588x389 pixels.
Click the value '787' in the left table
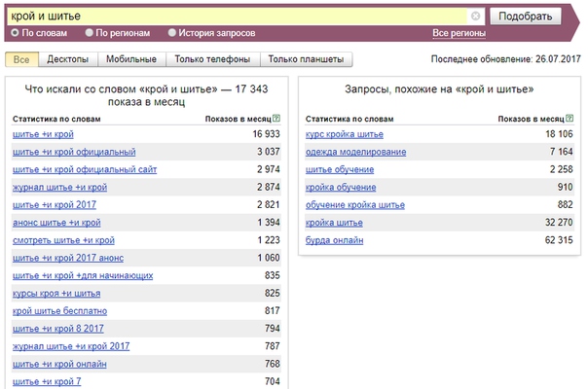(273, 346)
